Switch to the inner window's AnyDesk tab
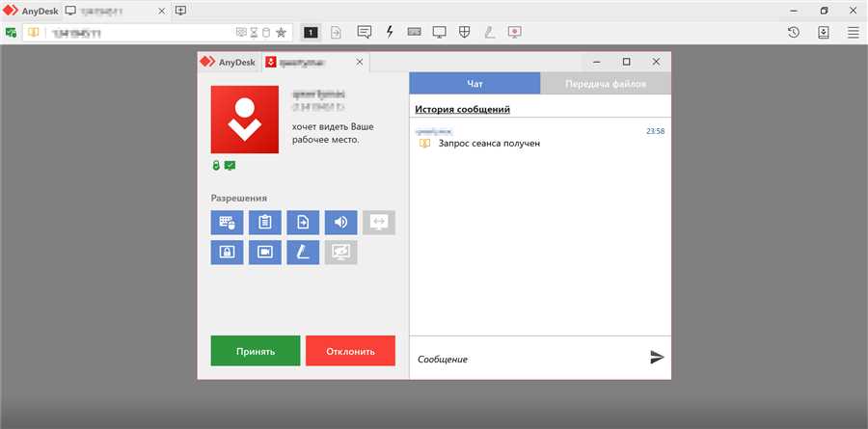This screenshot has height=429, width=868. click(228, 62)
